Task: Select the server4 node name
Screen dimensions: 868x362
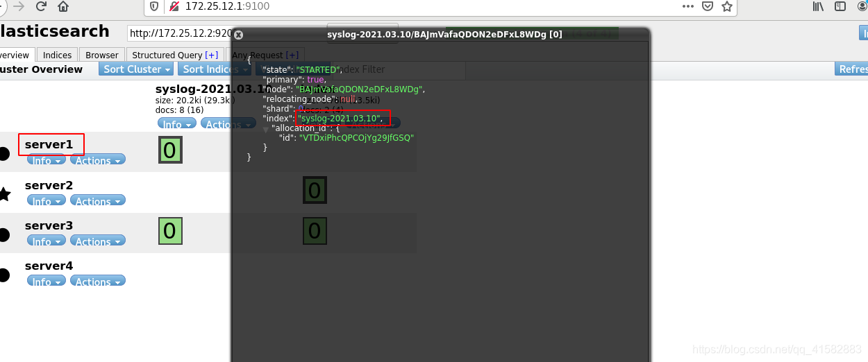Action: coord(49,266)
